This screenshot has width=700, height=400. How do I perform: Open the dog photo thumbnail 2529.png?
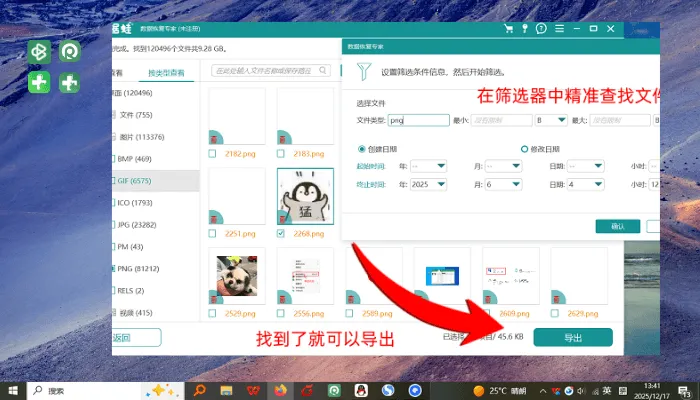(237, 276)
